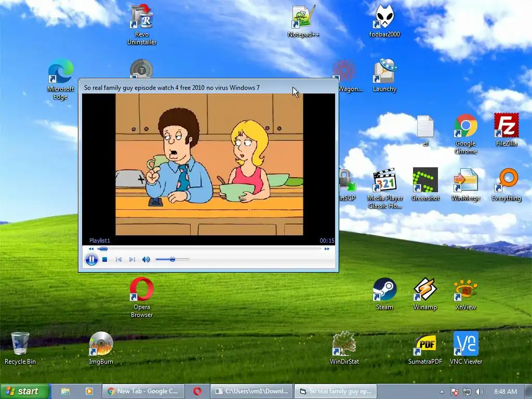
Task: Open VNC Viewer desktop icon
Action: click(465, 349)
